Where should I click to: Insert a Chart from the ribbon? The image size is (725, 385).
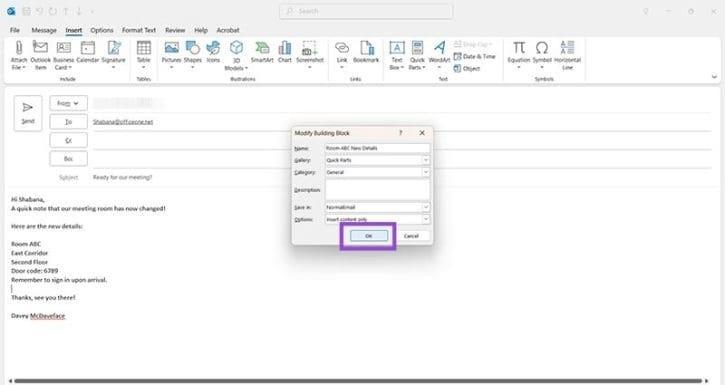[x=285, y=48]
